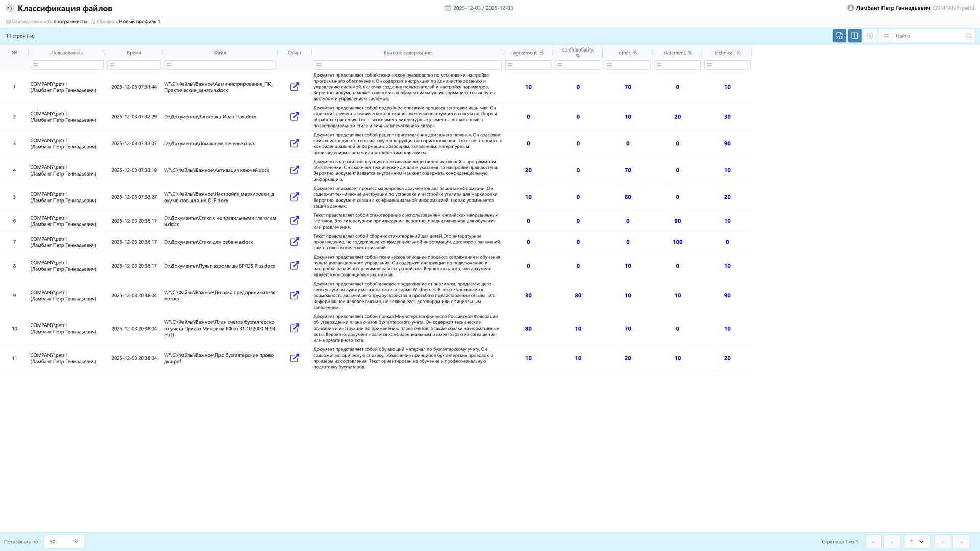
Task: Open report for Стихи для ребенка.docx
Action: click(x=295, y=242)
